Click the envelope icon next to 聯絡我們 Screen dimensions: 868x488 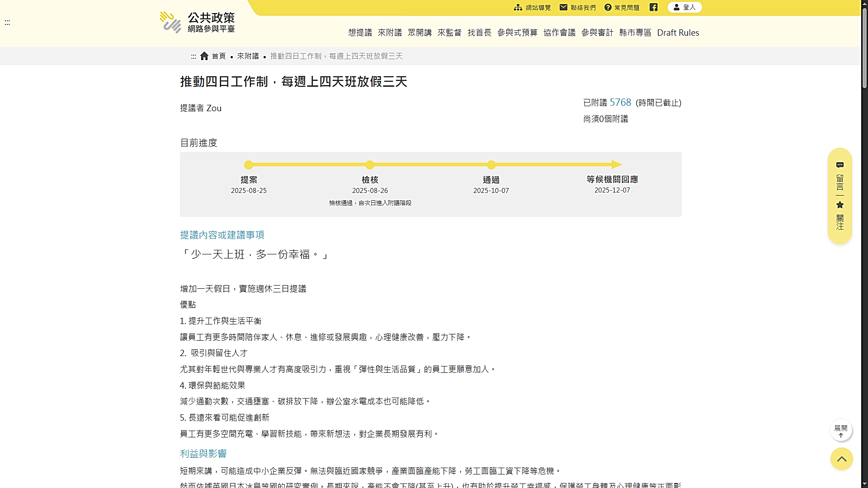(564, 7)
